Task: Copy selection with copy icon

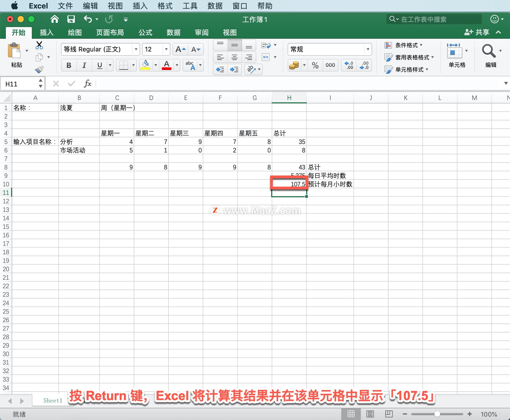Action: click(39, 57)
